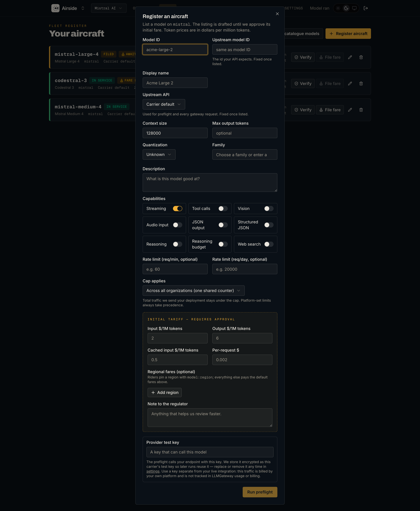Turn on Audio input capability

tap(178, 225)
